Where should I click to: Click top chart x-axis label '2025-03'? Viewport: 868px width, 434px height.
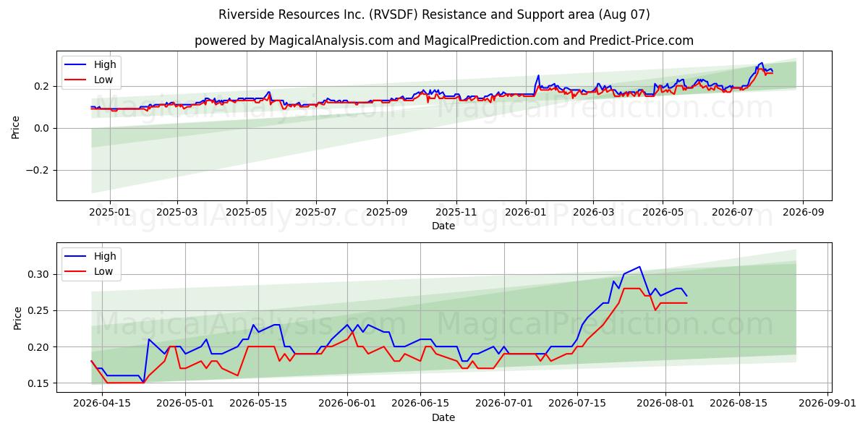pyautogui.click(x=177, y=212)
